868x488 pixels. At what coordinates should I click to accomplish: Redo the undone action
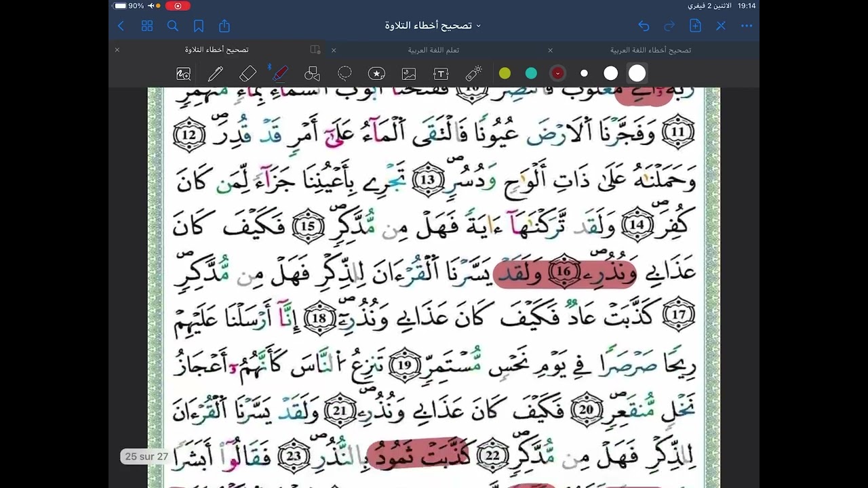pyautogui.click(x=669, y=26)
